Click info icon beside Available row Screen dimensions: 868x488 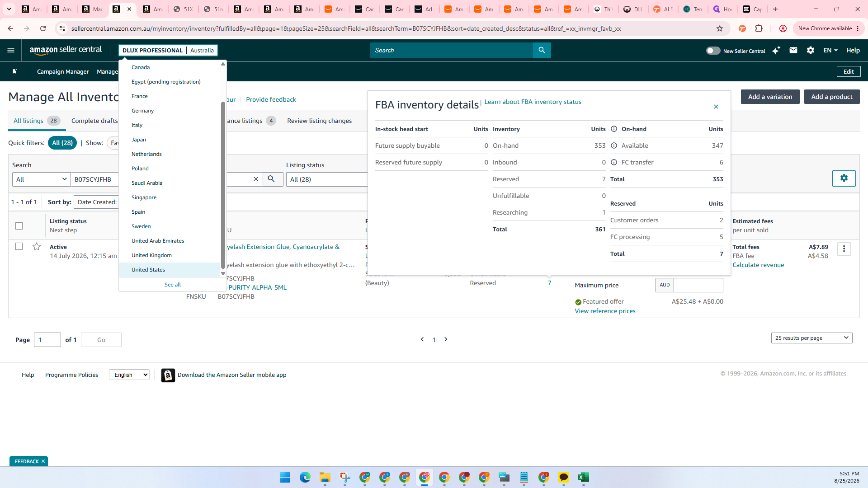coord(614,145)
